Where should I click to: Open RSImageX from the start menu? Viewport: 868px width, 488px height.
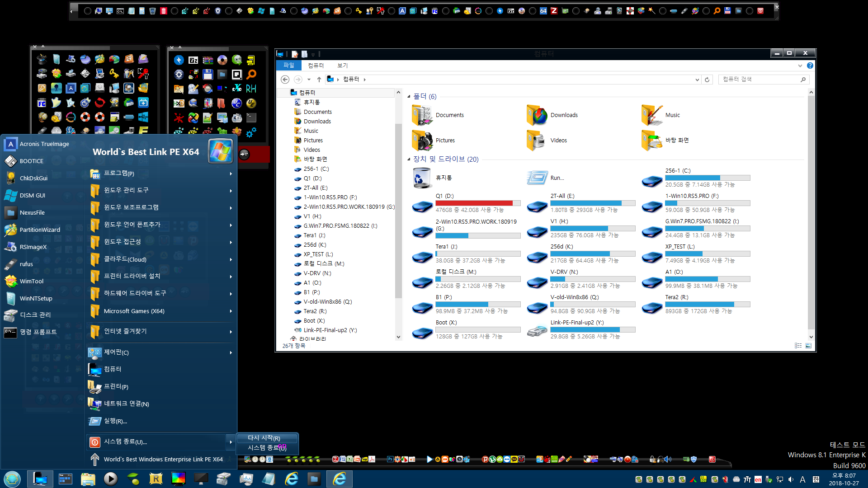tap(26, 247)
